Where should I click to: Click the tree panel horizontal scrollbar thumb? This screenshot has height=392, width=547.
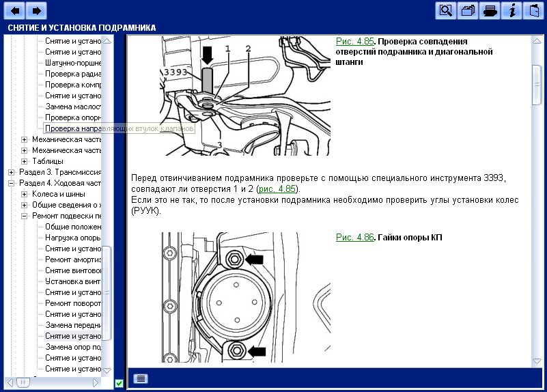tap(22, 382)
